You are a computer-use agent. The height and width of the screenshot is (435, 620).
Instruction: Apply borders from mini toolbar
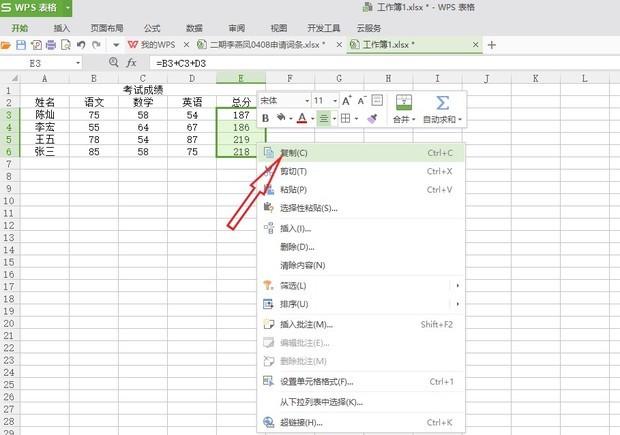click(x=346, y=118)
